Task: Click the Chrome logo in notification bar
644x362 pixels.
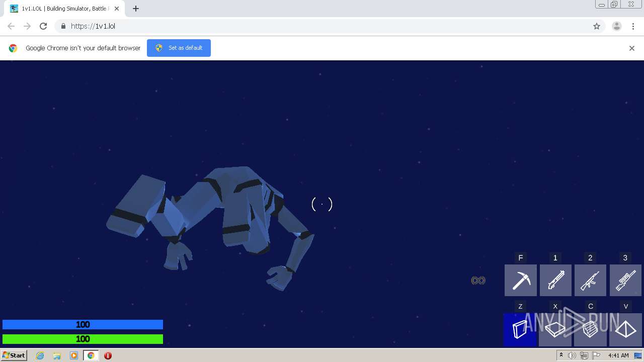Action: coord(13,48)
